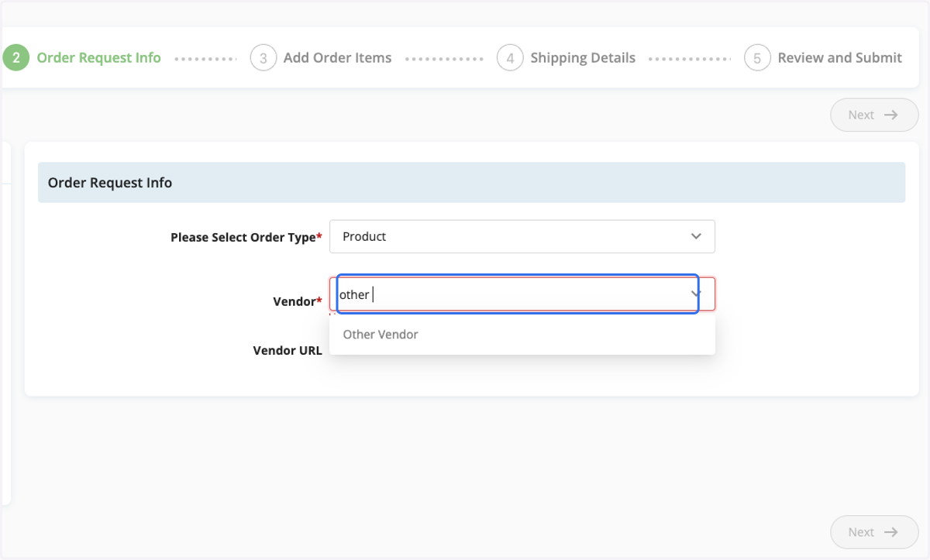Viewport: 930px width, 560px height.
Task: Click the step 3 circle icon
Action: coord(263,58)
